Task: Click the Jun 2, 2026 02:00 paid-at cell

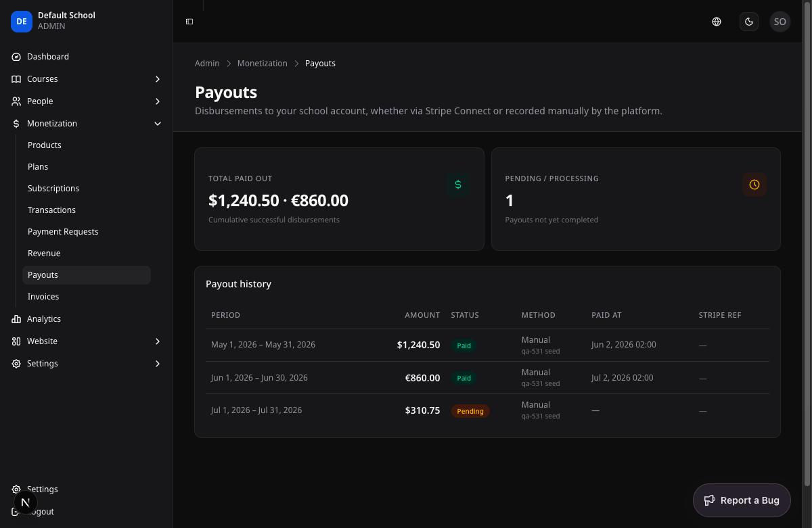Action: (623, 345)
